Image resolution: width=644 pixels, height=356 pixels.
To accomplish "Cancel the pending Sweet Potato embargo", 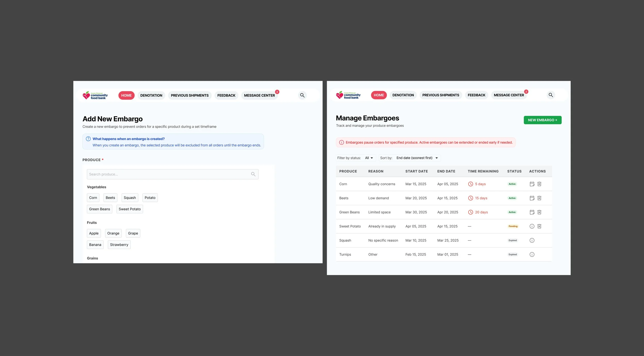I will [539, 226].
